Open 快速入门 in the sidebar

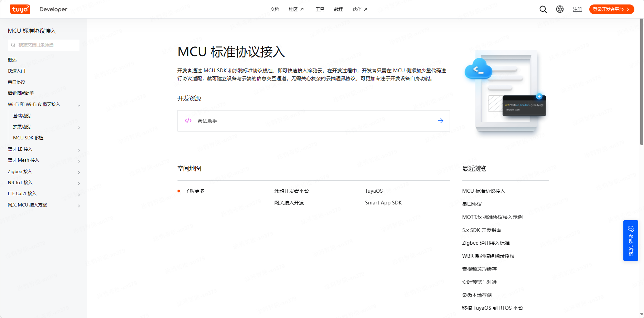point(17,71)
